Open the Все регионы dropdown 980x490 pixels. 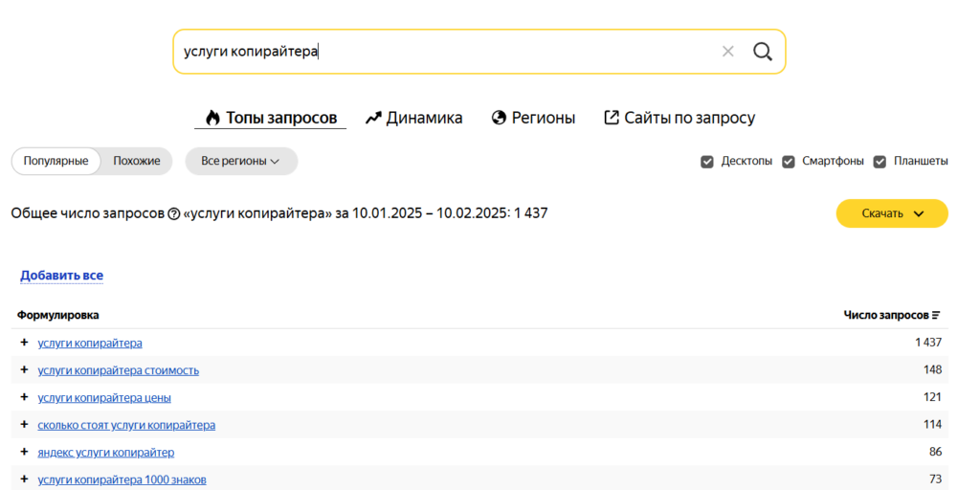241,161
